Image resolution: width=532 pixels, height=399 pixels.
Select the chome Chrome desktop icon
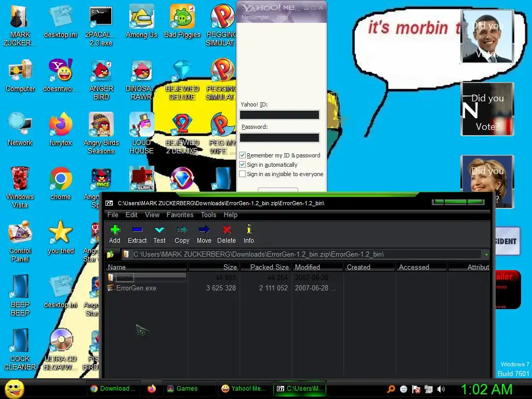click(60, 183)
